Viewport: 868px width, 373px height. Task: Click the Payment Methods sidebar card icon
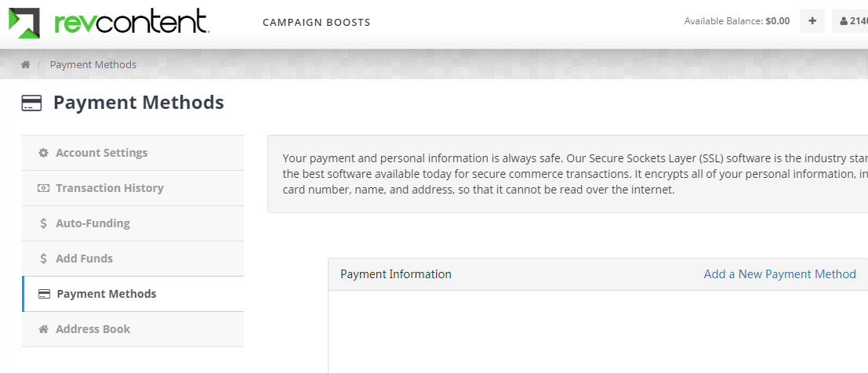click(45, 294)
